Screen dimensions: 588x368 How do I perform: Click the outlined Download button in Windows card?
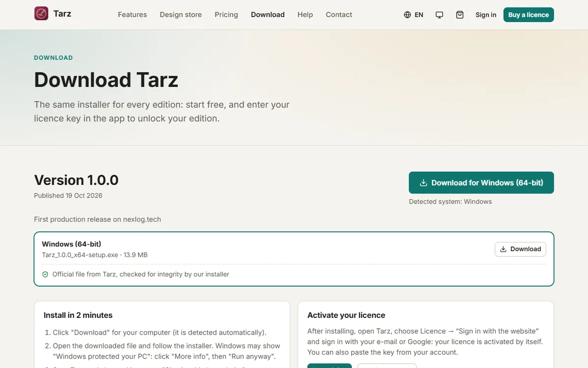click(520, 249)
